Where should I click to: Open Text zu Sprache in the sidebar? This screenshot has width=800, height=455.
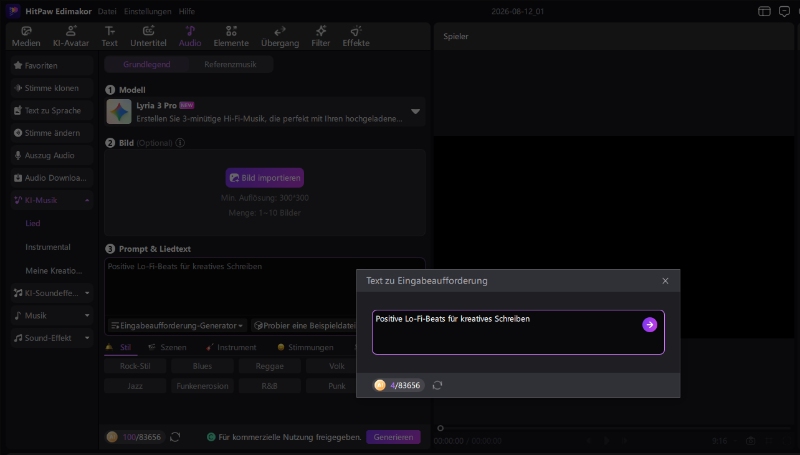tap(52, 110)
